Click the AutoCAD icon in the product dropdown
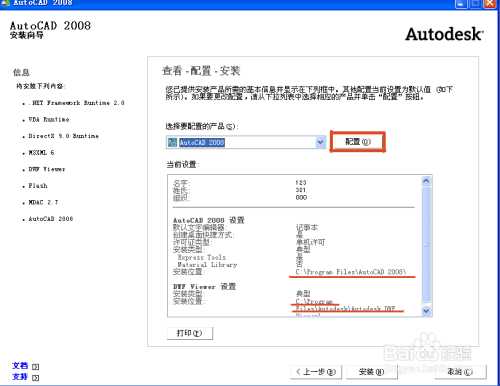Image resolution: width=500 pixels, height=386 pixels. 172,143
